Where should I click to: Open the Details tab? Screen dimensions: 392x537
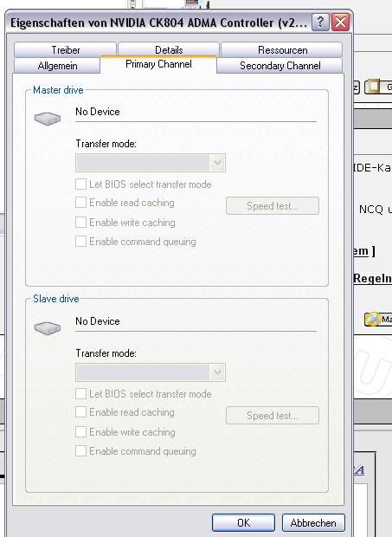[169, 50]
